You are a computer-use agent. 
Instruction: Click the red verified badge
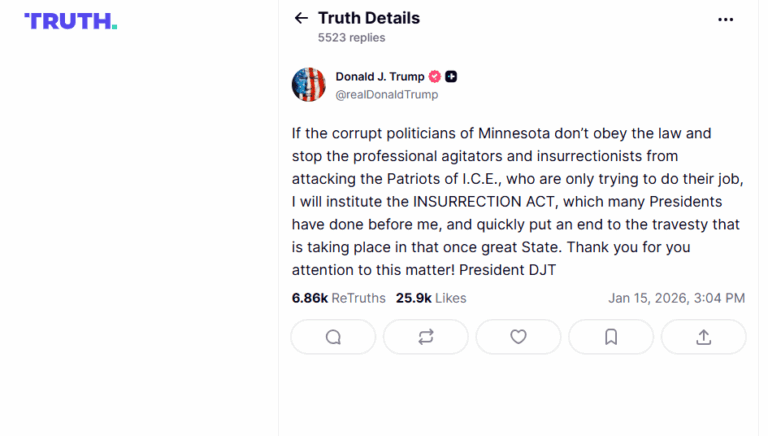tap(435, 77)
